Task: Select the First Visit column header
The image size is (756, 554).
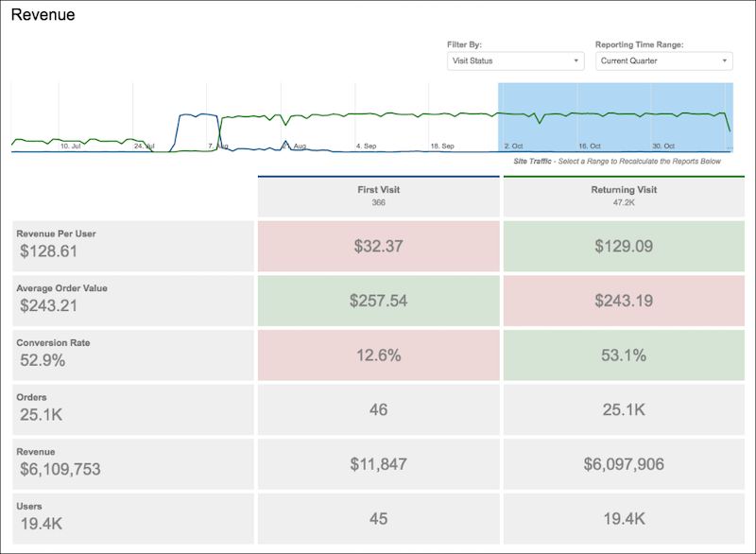Action: pyautogui.click(x=378, y=192)
